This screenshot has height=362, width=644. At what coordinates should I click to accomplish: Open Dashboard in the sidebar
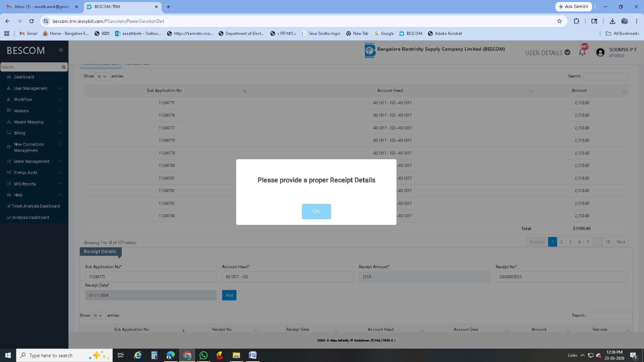pos(24,77)
